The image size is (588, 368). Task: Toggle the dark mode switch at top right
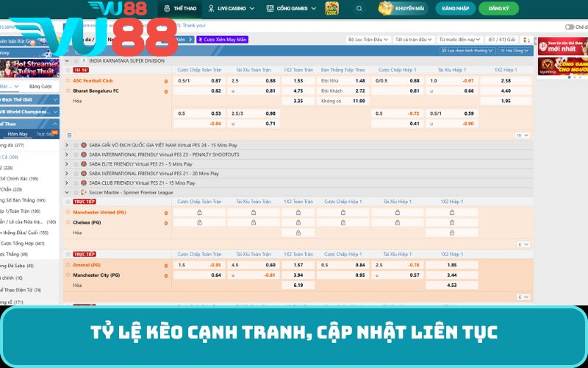(570, 26)
